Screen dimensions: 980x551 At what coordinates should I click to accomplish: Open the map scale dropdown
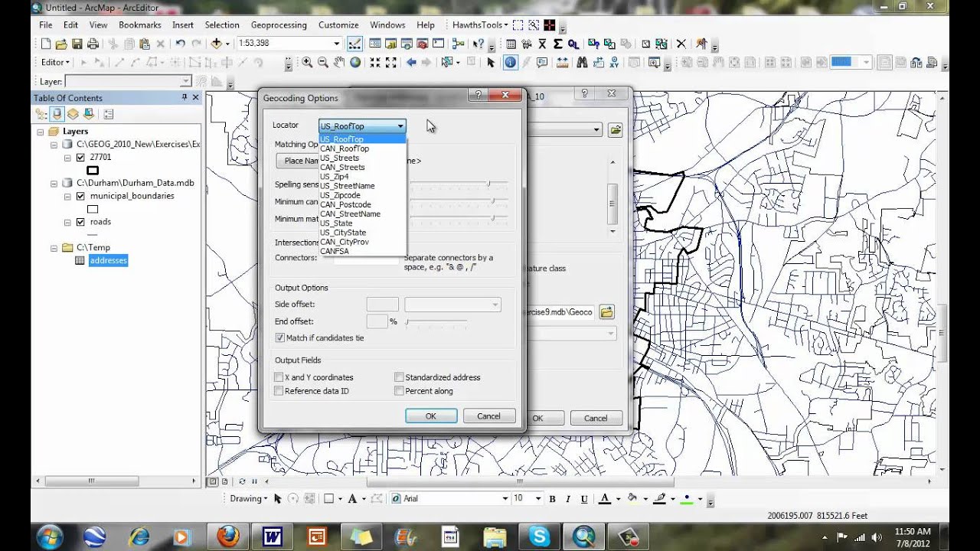point(336,44)
